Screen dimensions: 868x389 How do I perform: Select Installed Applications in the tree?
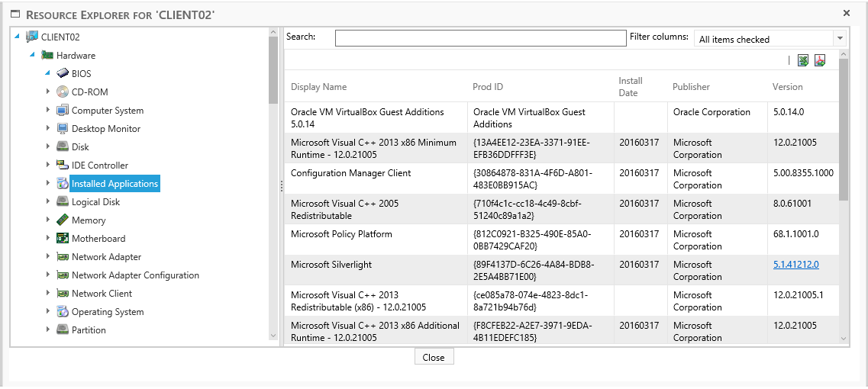(x=115, y=184)
